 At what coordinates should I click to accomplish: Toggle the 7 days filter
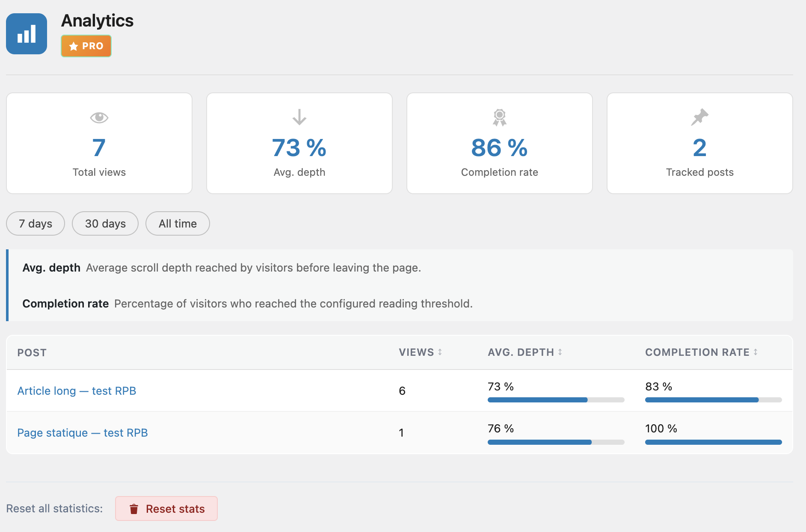(35, 223)
